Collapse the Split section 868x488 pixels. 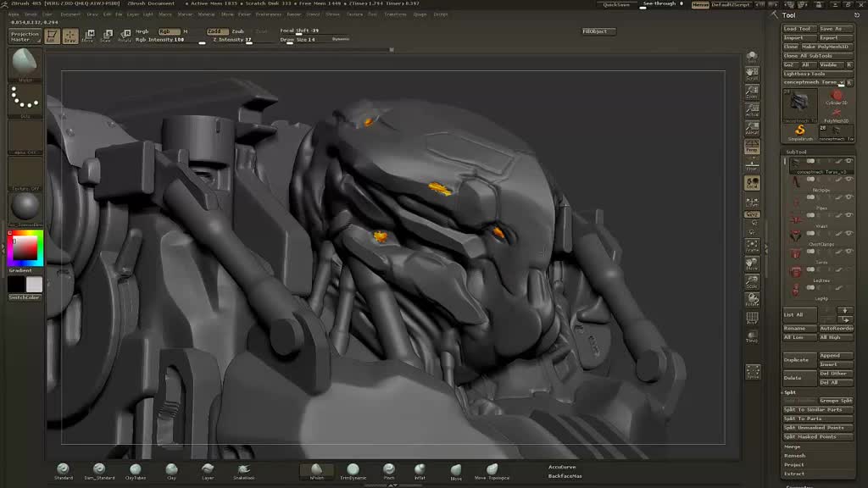pyautogui.click(x=790, y=392)
